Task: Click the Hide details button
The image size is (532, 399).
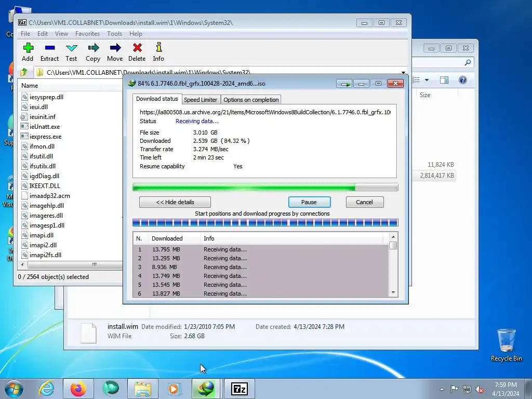Action: click(x=175, y=202)
